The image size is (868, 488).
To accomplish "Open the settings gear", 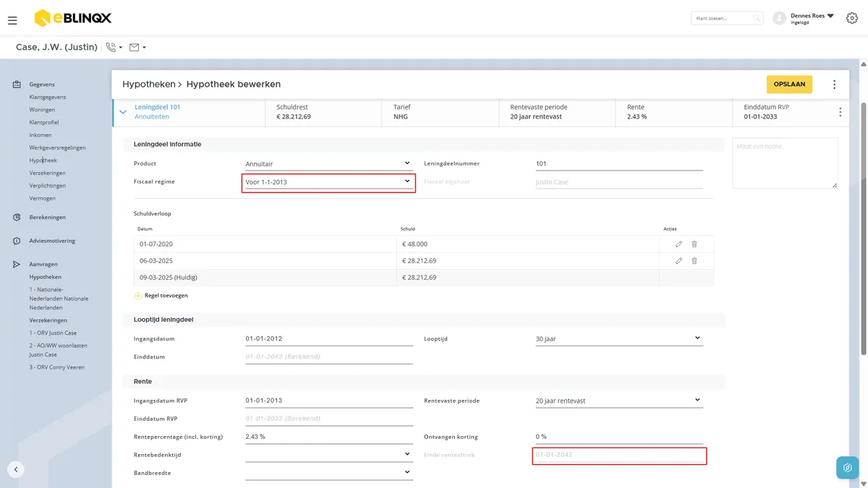I will [x=851, y=18].
